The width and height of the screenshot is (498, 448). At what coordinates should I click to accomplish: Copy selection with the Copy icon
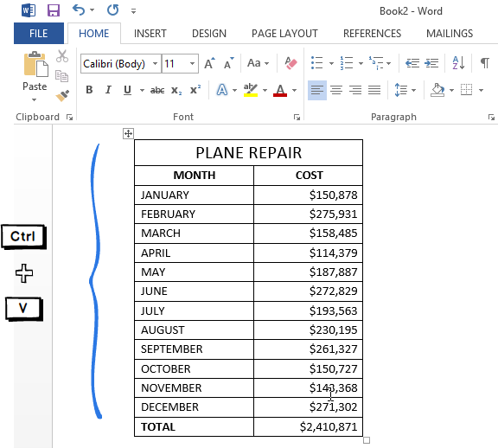[x=61, y=76]
